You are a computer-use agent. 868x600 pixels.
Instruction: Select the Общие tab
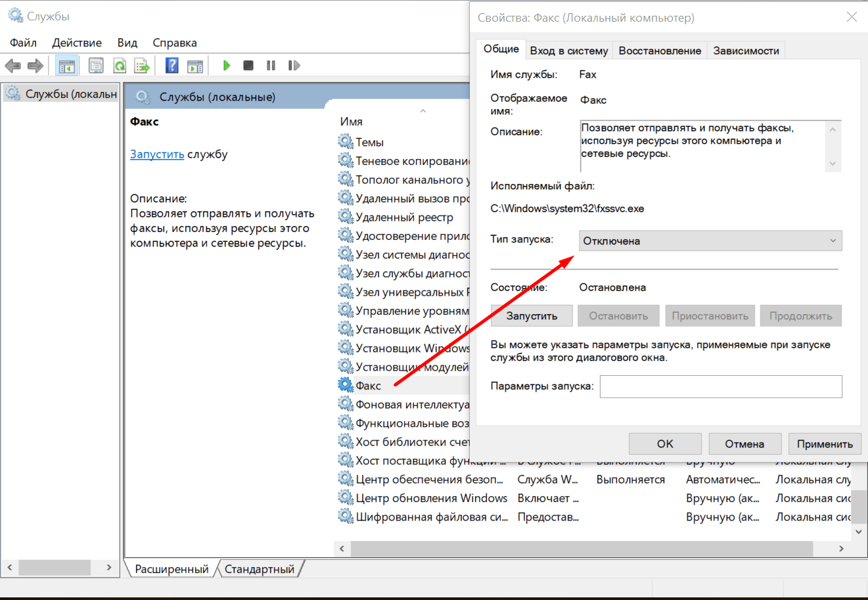click(x=501, y=49)
